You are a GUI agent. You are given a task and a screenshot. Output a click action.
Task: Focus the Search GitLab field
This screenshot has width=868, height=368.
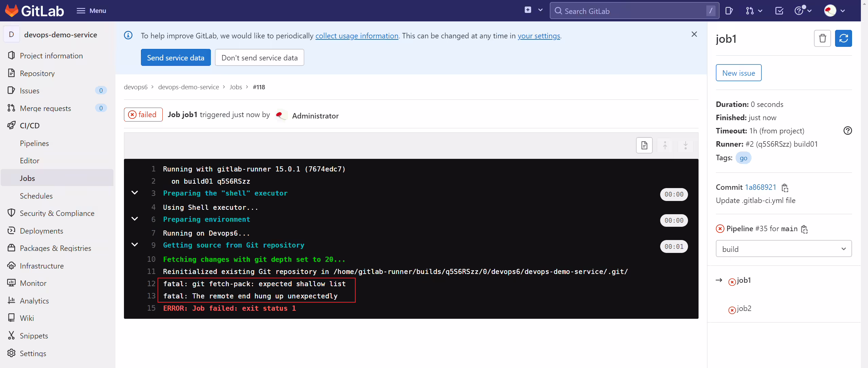tap(634, 11)
